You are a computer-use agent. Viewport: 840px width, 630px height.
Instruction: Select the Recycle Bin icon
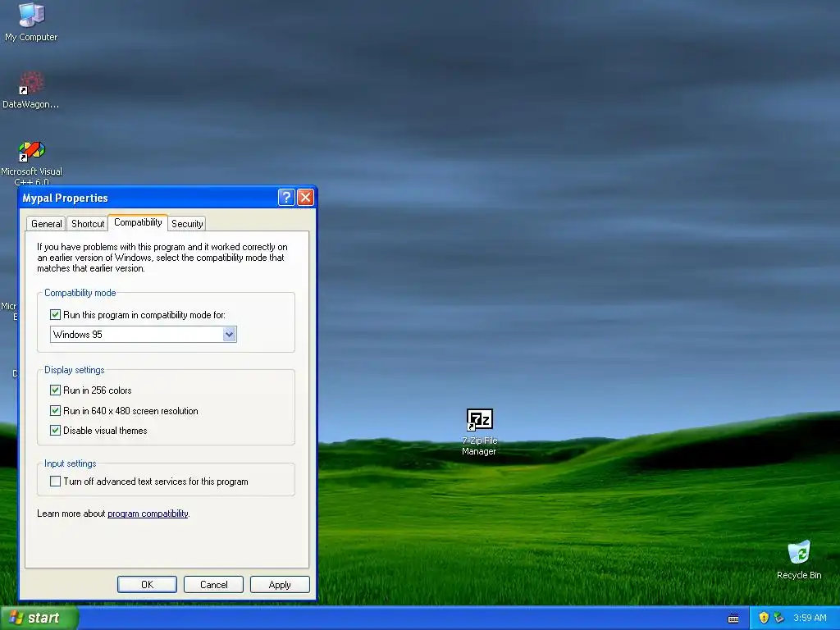click(799, 559)
